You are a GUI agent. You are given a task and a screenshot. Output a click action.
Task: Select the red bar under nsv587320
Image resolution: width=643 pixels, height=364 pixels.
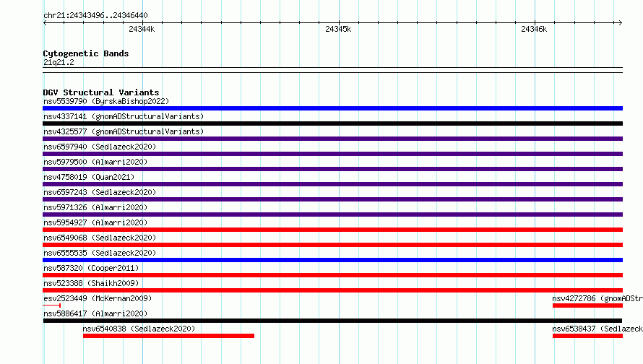pyautogui.click(x=332, y=275)
